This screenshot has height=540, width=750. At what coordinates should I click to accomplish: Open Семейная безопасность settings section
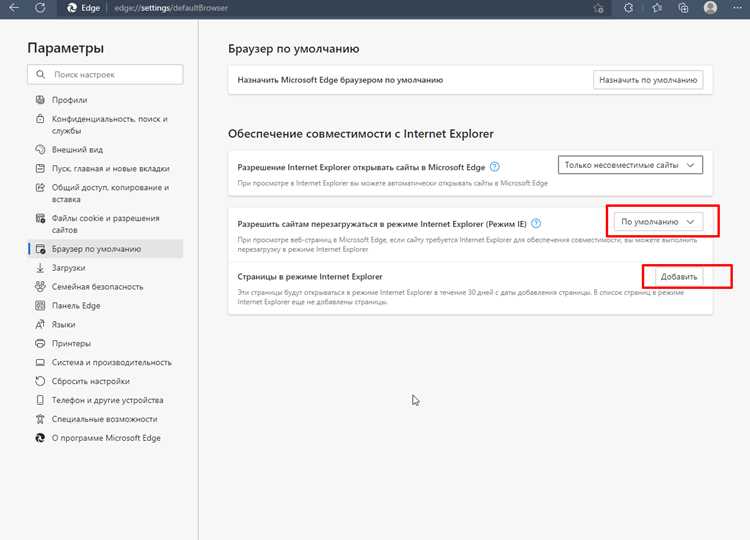point(105,287)
